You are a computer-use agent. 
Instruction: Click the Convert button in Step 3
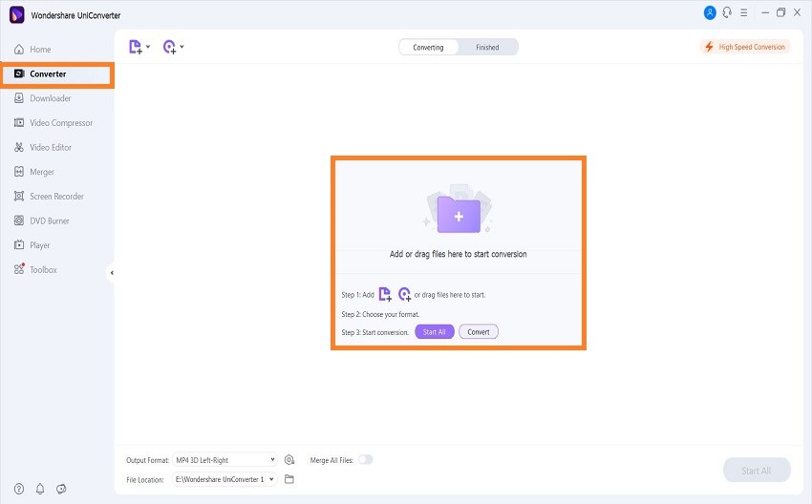[479, 332]
